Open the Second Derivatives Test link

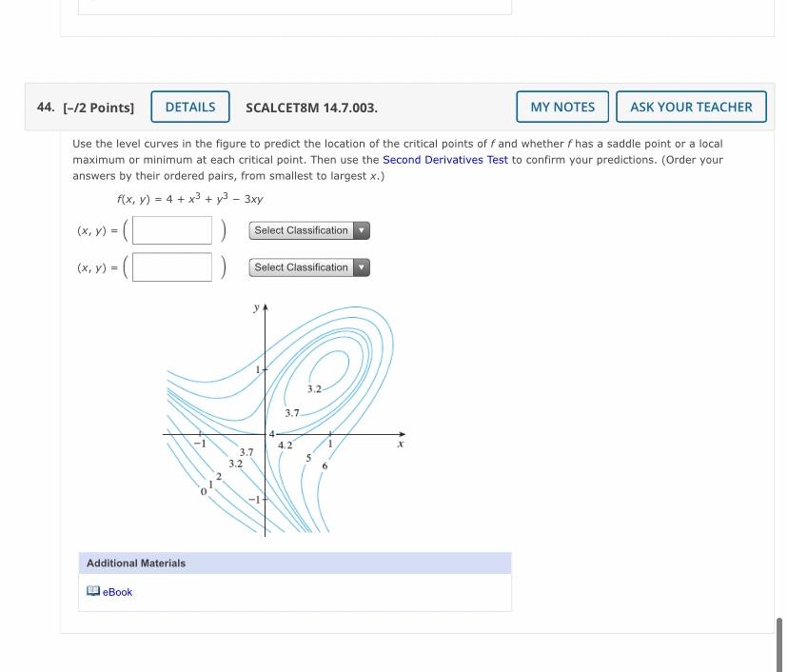pyautogui.click(x=445, y=159)
